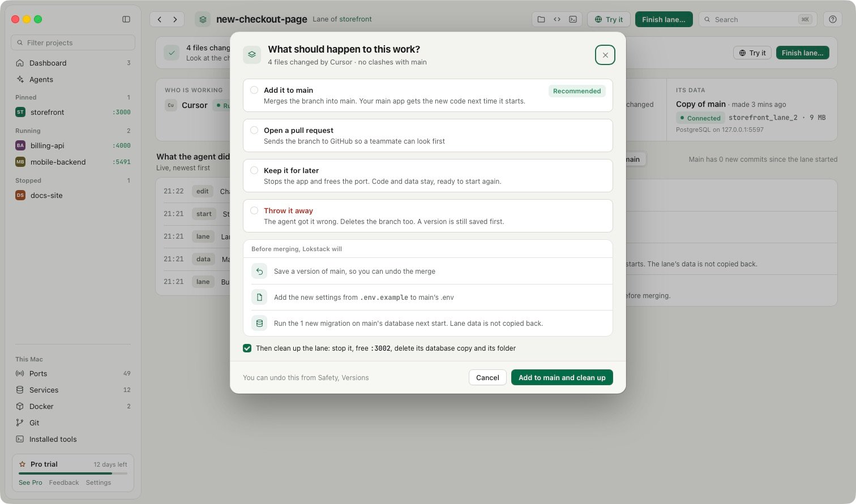
Task: Select the Open a pull request option
Action: (428, 135)
